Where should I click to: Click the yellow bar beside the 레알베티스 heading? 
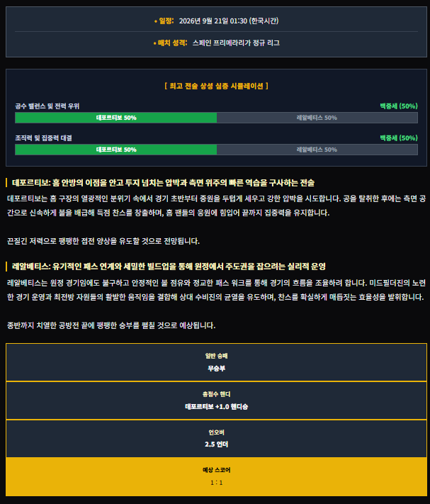[6, 267]
